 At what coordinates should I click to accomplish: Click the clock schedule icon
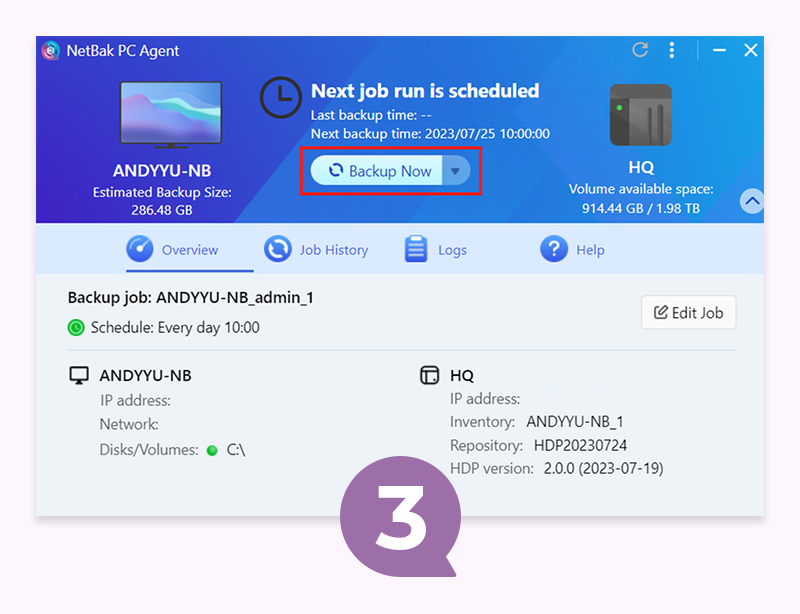point(280,97)
